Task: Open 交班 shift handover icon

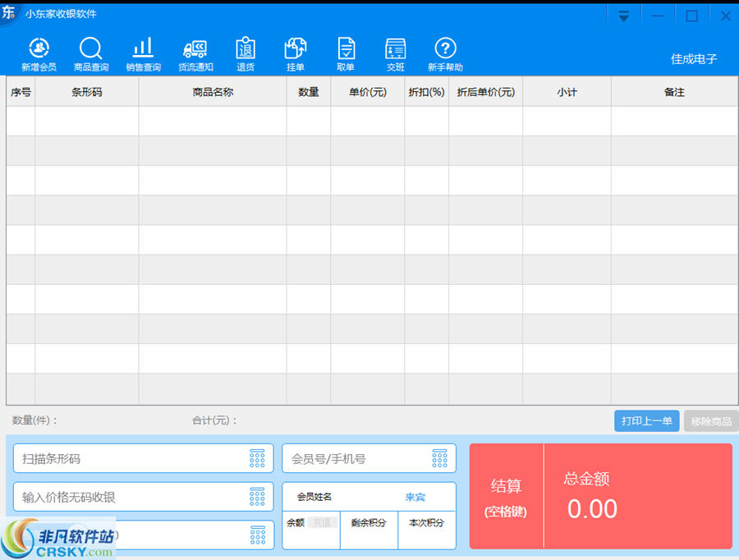Action: coord(396,54)
